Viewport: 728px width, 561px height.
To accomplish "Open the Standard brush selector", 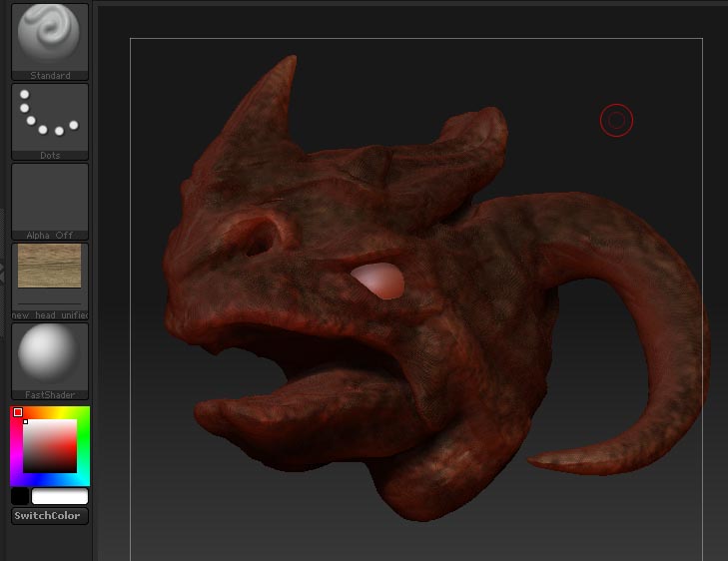I will coord(50,42).
